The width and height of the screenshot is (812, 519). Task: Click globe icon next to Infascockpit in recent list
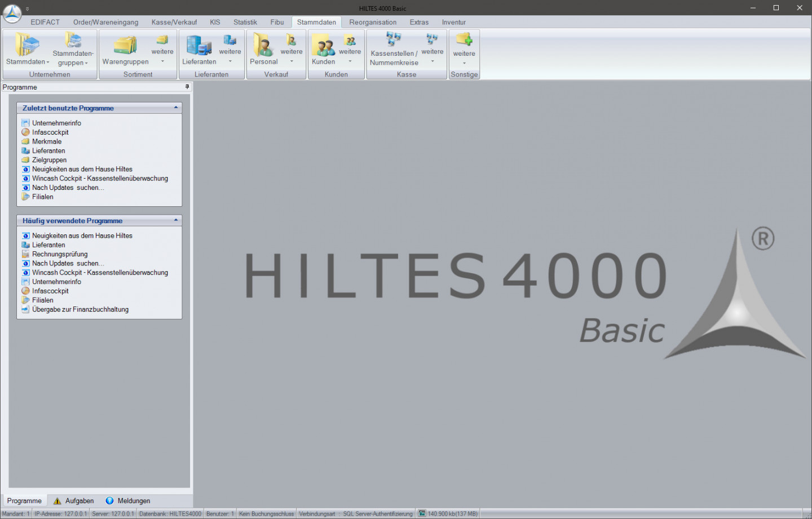tap(25, 132)
